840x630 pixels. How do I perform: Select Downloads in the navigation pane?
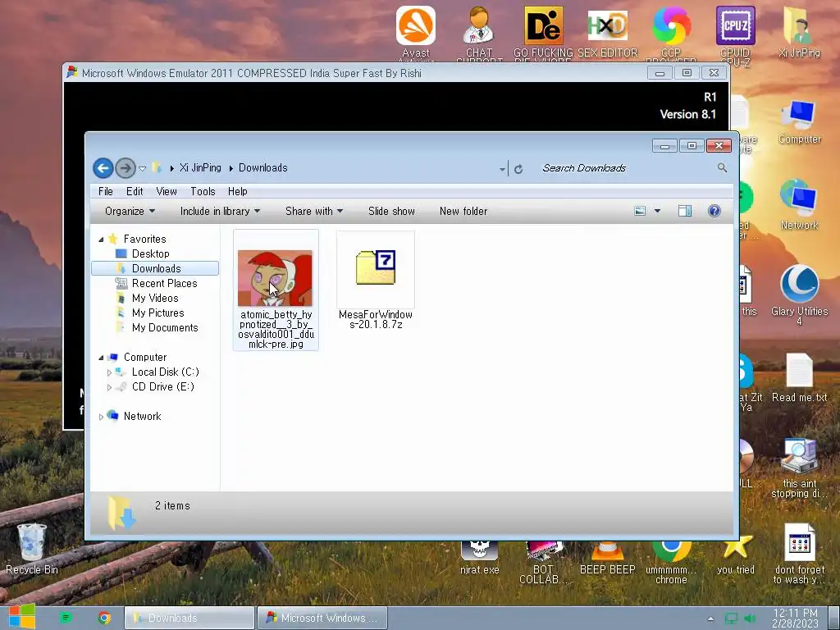pos(155,268)
